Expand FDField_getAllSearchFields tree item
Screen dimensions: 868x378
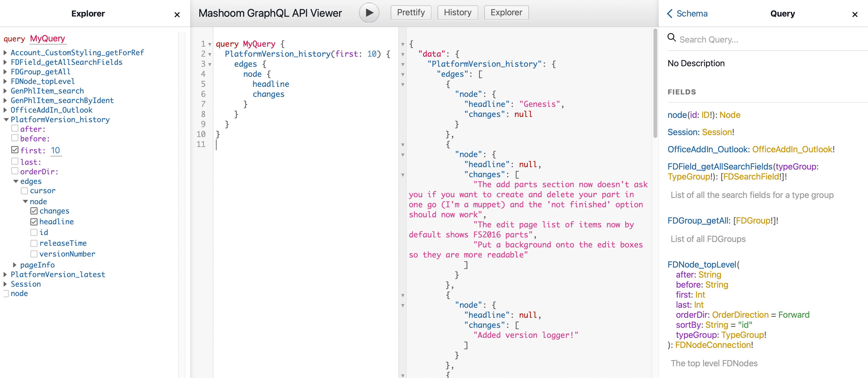6,62
